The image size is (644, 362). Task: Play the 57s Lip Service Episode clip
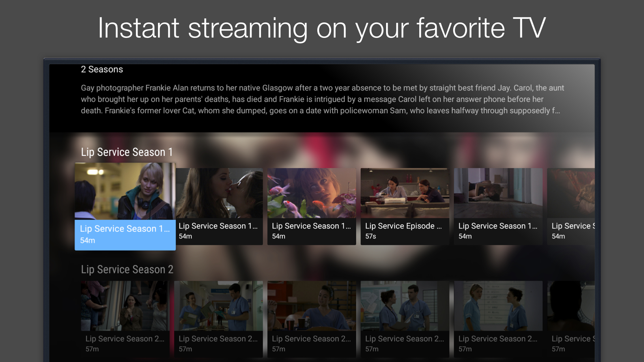click(x=405, y=206)
